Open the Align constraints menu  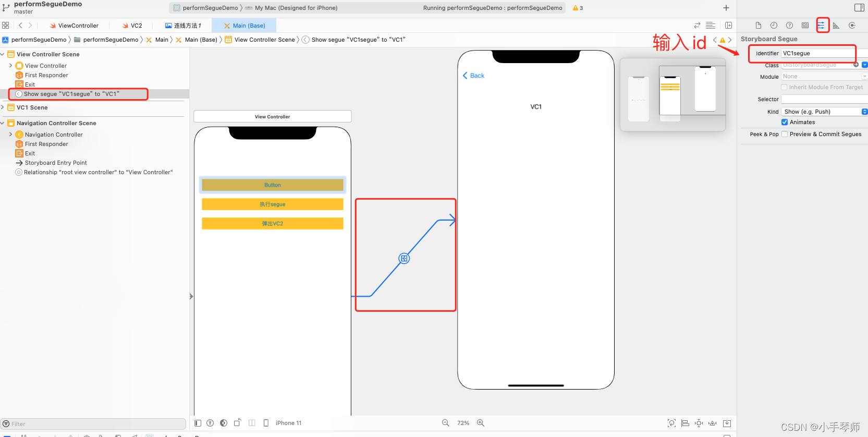(x=686, y=423)
